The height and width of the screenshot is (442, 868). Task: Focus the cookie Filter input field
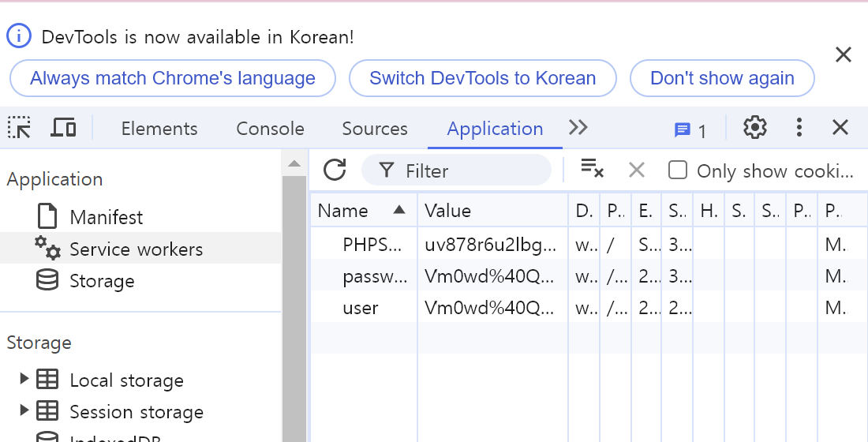click(456, 170)
